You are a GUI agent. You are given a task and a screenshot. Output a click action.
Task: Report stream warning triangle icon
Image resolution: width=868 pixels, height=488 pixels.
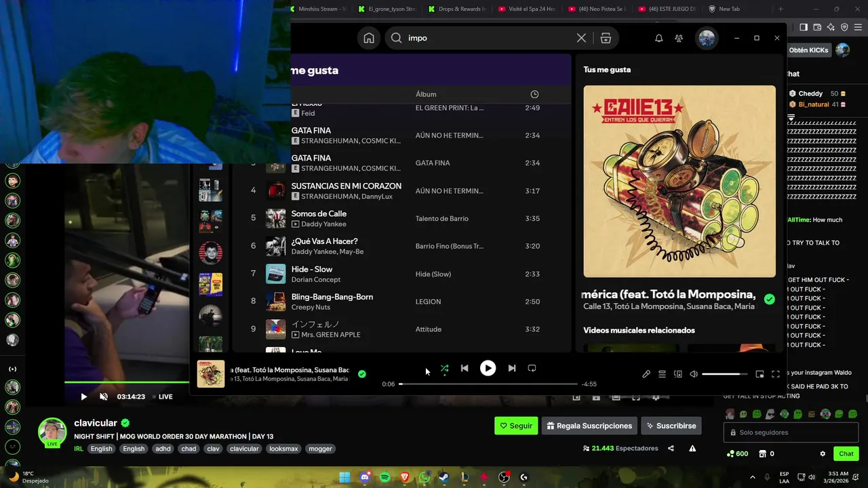(692, 448)
